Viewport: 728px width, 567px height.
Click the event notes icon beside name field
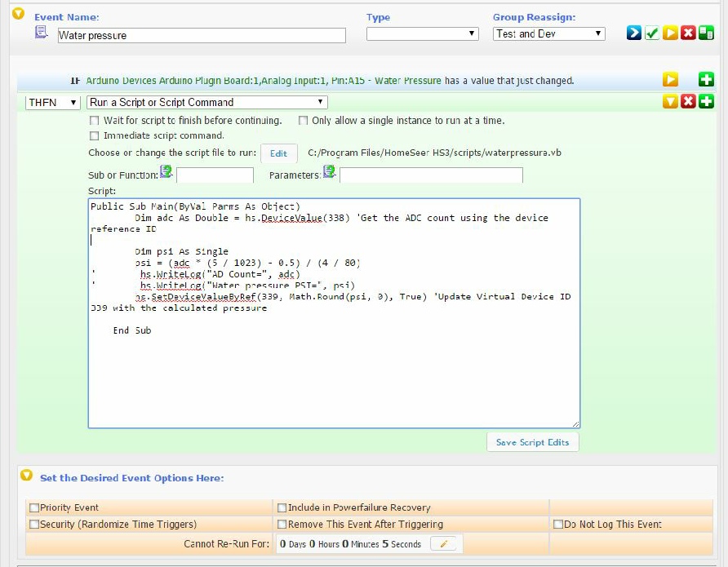(42, 33)
